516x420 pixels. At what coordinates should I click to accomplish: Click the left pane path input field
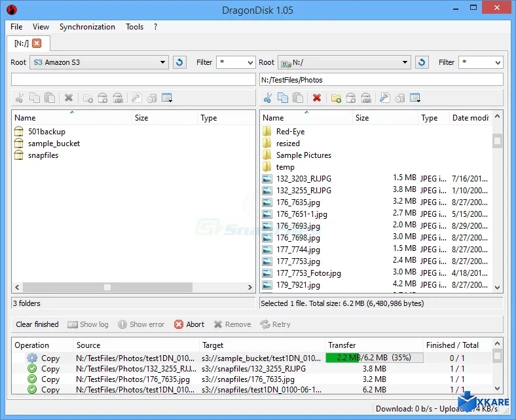point(134,80)
